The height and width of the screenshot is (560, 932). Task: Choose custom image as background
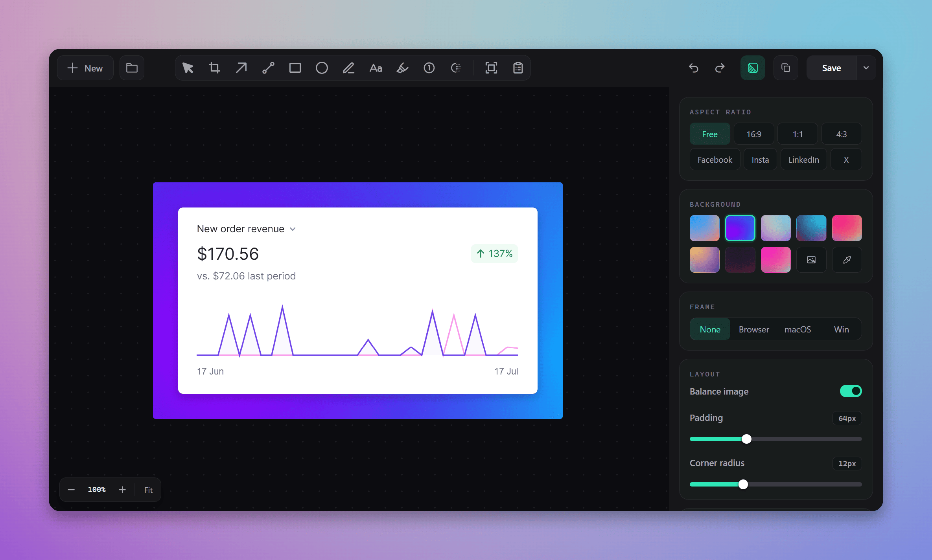[811, 260]
